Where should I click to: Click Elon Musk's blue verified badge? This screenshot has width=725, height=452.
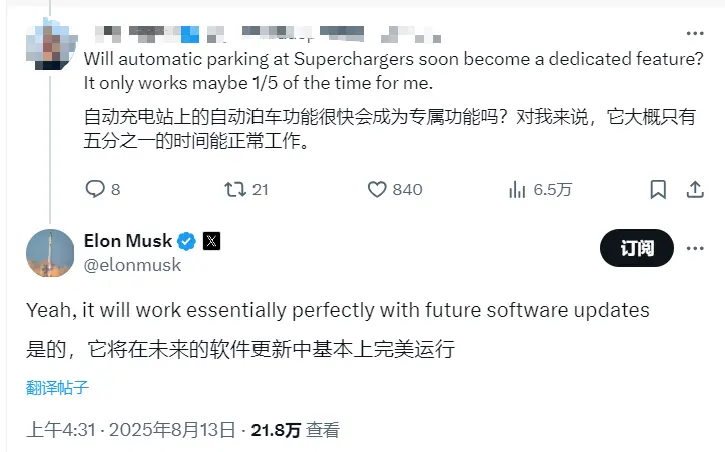(187, 241)
